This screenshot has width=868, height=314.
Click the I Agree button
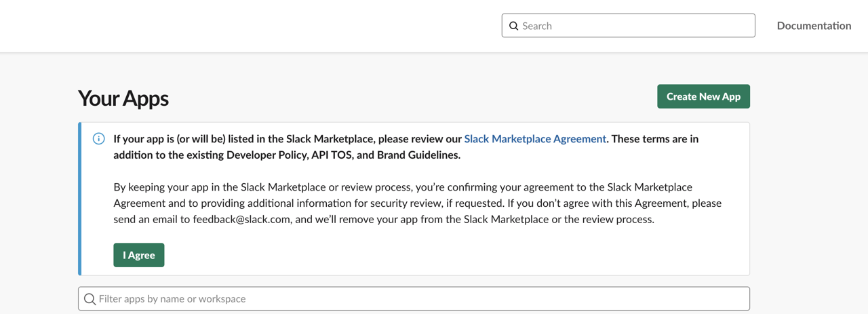coord(139,255)
